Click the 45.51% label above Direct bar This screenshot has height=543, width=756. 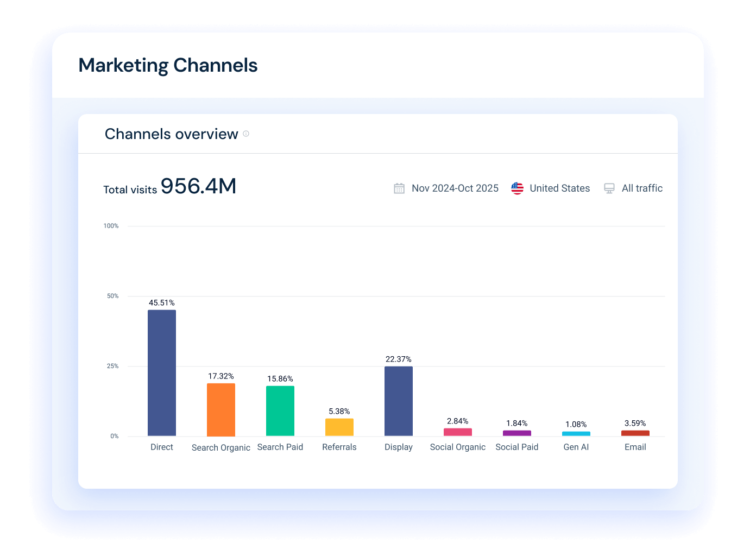point(161,302)
